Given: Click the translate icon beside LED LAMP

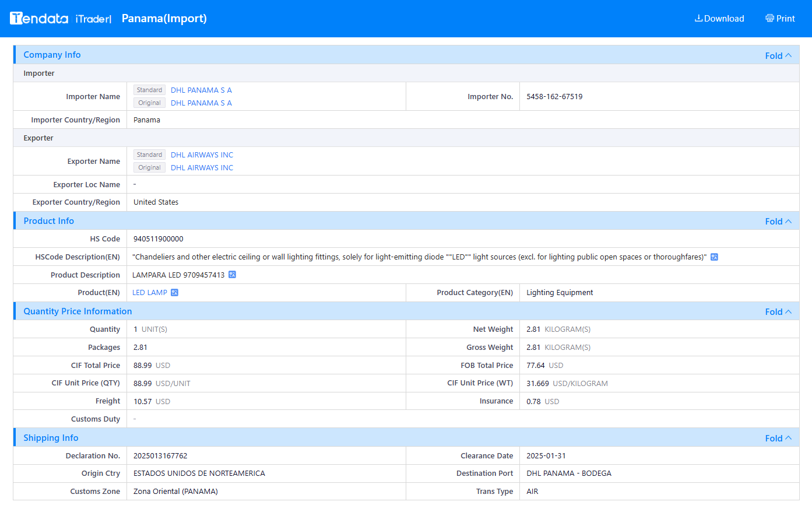Looking at the screenshot, I should click(x=174, y=293).
